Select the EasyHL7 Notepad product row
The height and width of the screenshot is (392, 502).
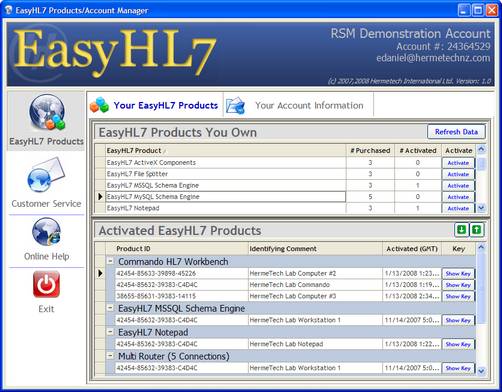click(x=226, y=208)
